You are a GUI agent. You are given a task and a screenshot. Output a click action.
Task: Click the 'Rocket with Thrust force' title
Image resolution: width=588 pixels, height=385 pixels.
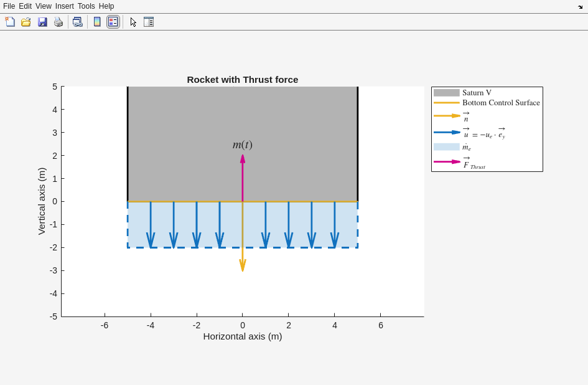(x=243, y=80)
